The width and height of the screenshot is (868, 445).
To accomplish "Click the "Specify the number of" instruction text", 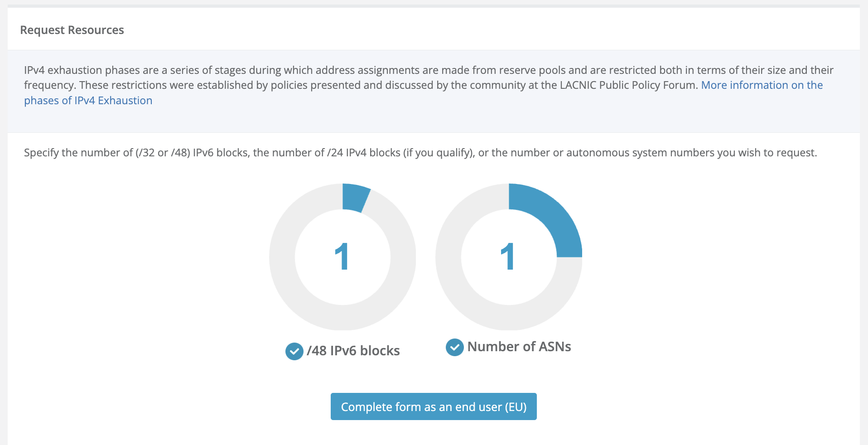I will click(x=78, y=153).
